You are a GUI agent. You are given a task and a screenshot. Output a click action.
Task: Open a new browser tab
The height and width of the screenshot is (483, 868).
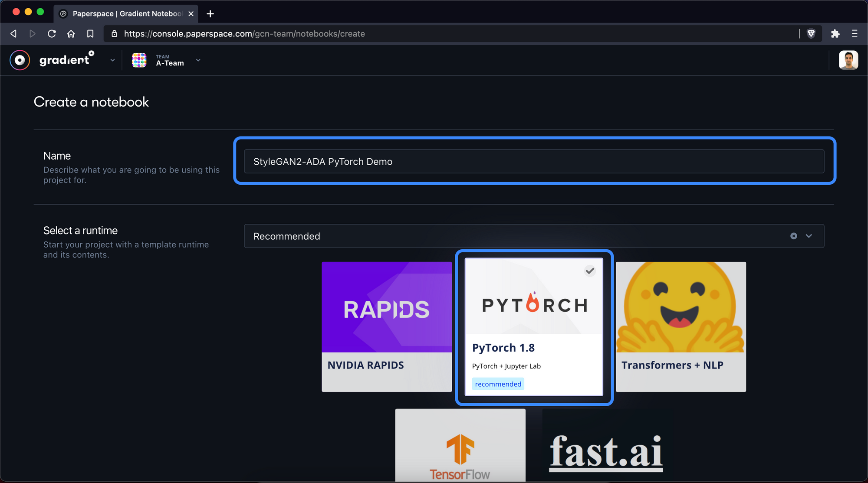tap(210, 14)
